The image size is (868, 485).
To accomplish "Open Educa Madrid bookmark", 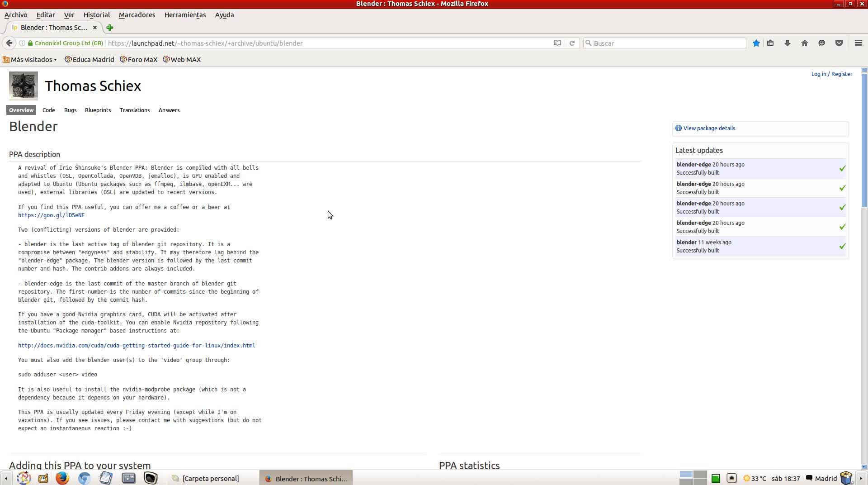I will point(90,60).
